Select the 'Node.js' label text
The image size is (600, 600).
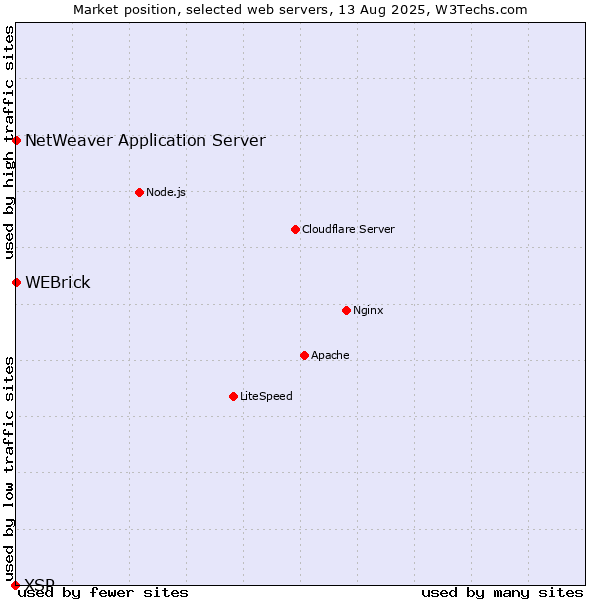click(166, 192)
